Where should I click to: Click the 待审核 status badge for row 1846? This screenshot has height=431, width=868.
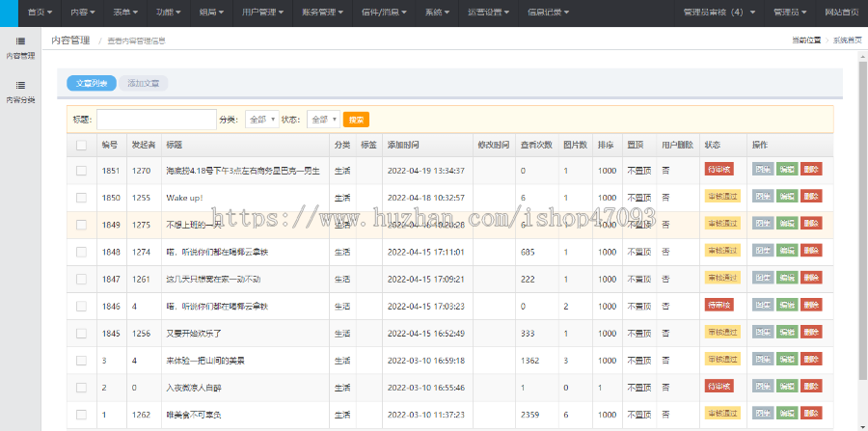pos(721,305)
